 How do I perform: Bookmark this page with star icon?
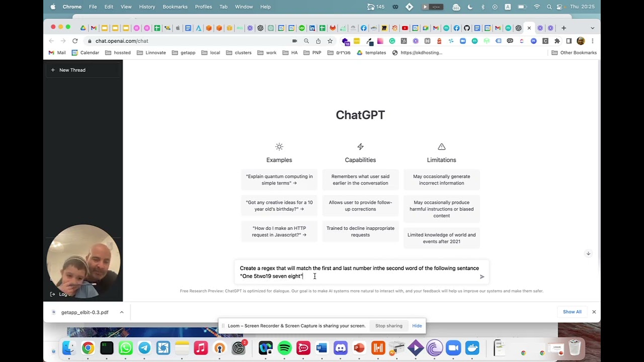[330, 41]
